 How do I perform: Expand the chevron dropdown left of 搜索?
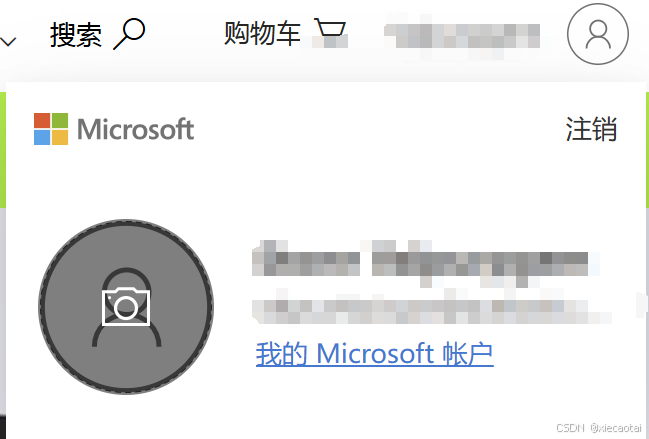point(8,41)
